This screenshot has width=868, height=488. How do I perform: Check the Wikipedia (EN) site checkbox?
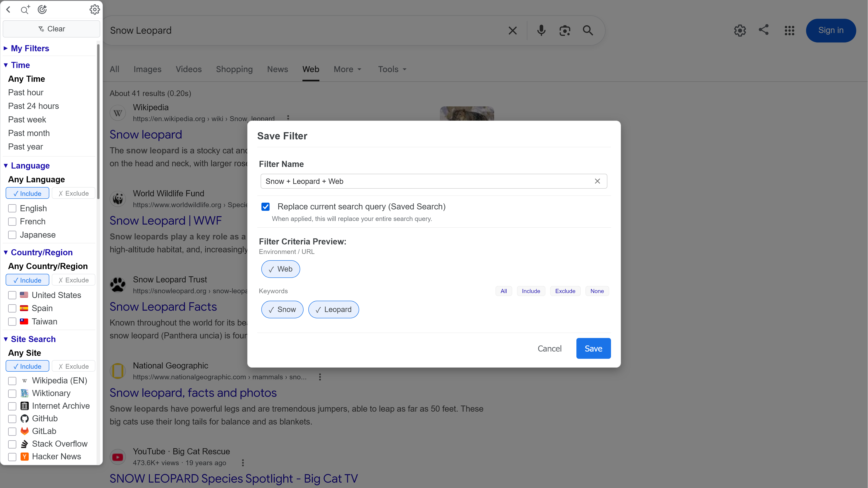(x=12, y=380)
